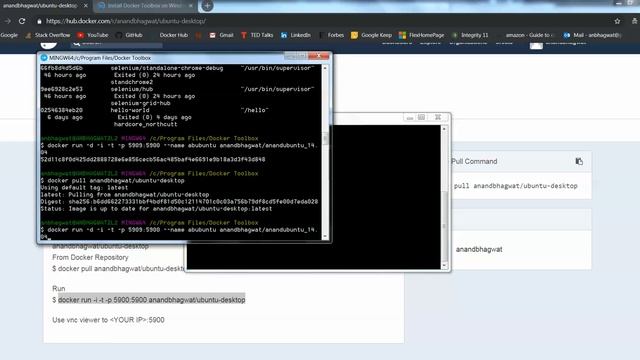Open the Integrity 11 bookmark

point(470,35)
